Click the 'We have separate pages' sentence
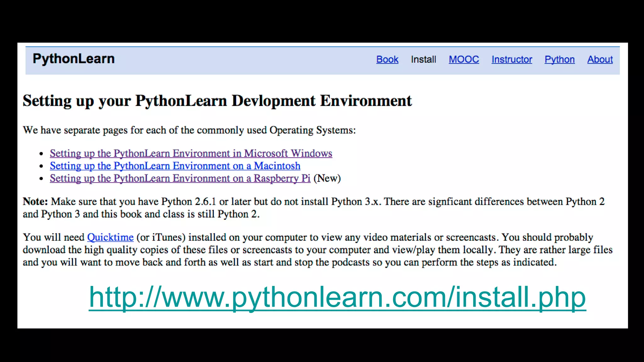 tap(189, 130)
